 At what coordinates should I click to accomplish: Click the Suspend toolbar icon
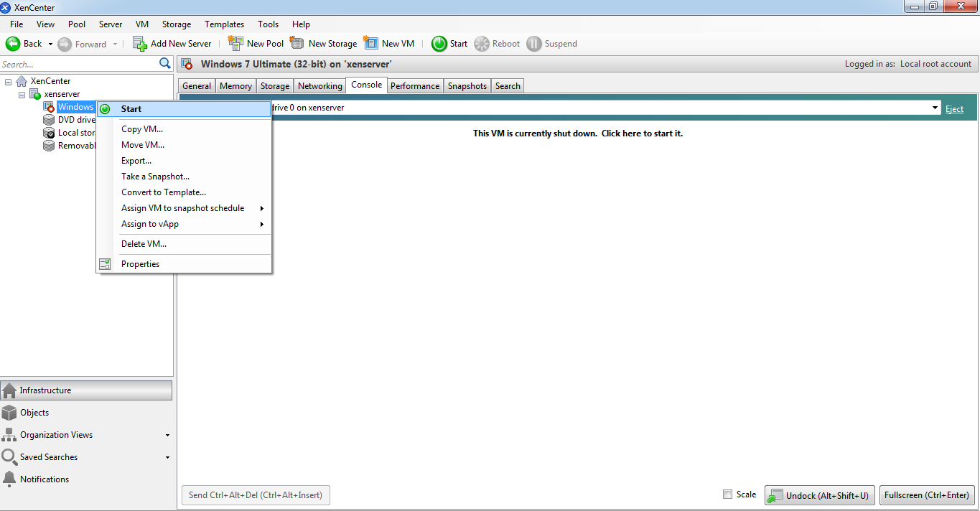pyautogui.click(x=534, y=44)
